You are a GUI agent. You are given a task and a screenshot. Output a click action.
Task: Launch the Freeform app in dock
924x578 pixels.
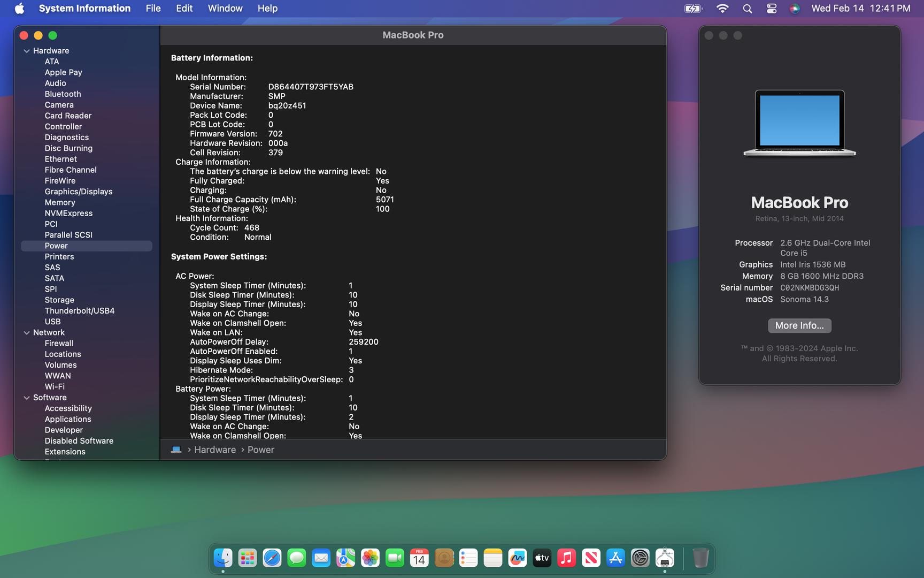point(517,558)
